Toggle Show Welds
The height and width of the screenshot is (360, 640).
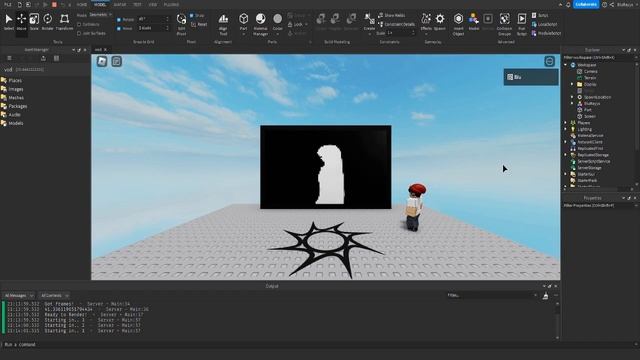tap(391, 16)
